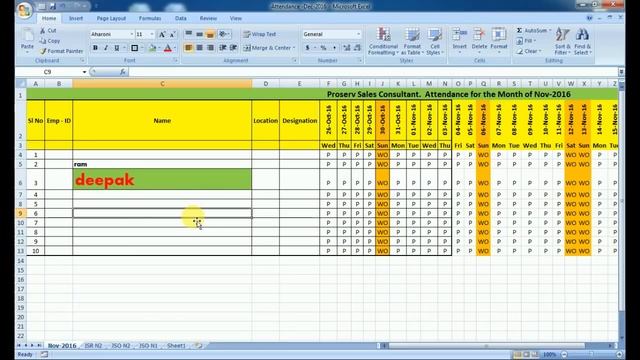
Task: Open the ISR N2 sheet tab
Action: point(93,345)
